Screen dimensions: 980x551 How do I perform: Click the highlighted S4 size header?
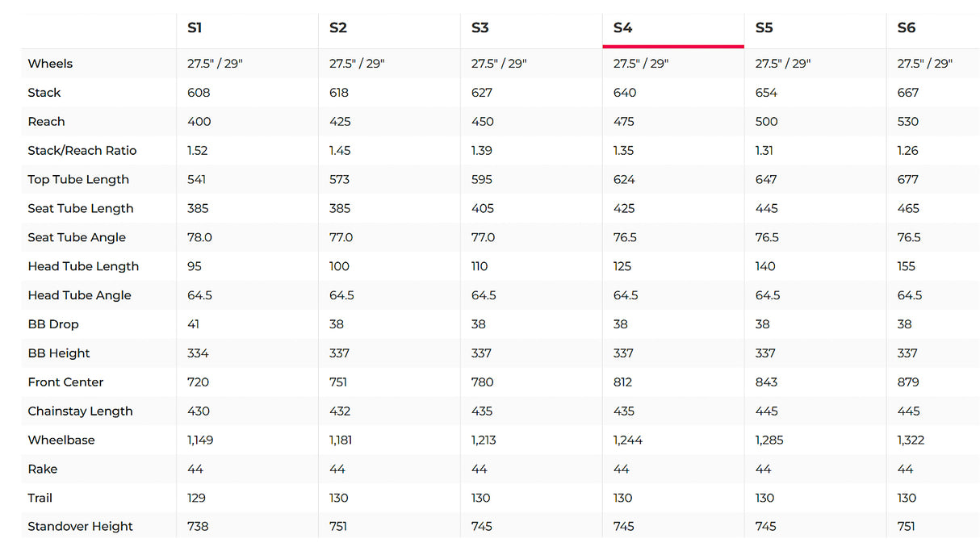point(622,28)
